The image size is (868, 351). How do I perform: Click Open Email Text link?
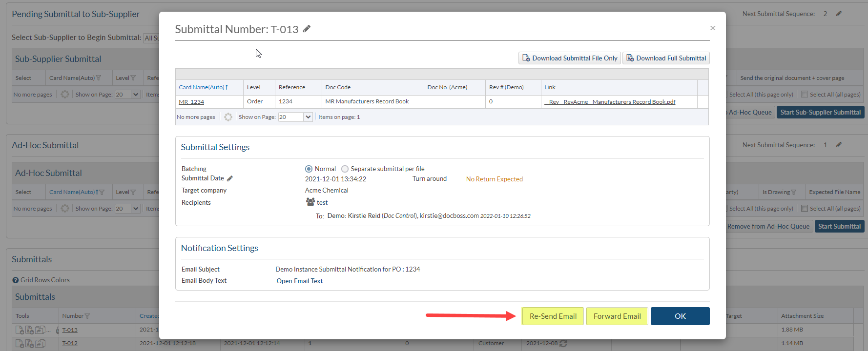point(300,281)
